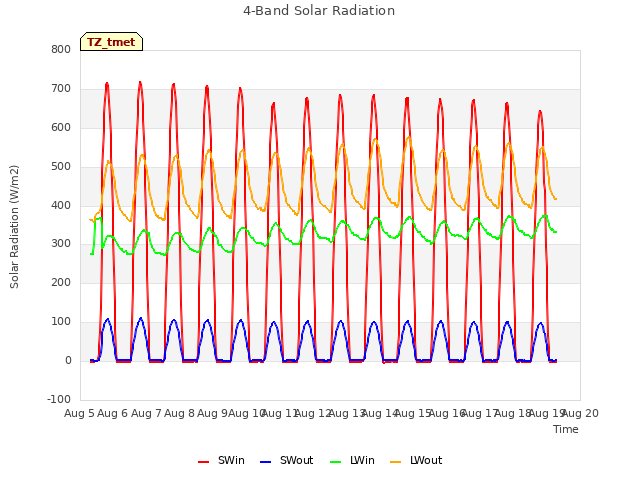Click the Aug 7 x-axis date label
Viewport: 640px width, 480px height.
pos(146,413)
